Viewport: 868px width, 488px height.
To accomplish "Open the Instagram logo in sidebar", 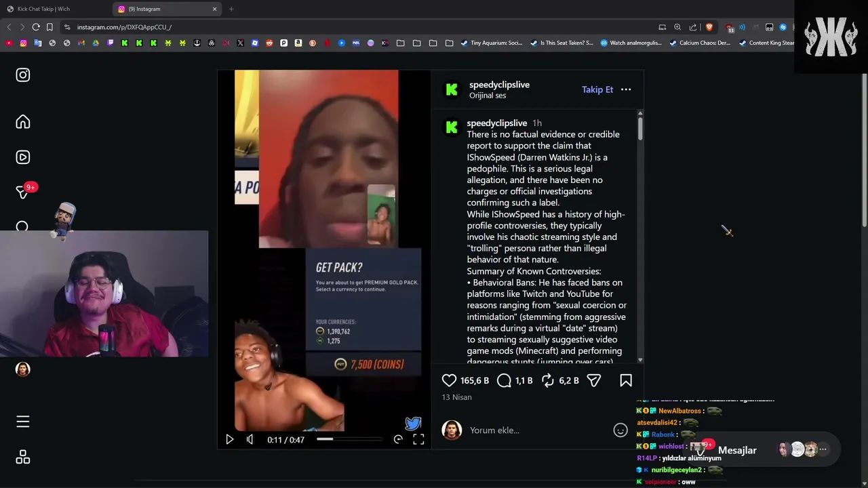I will click(x=23, y=75).
